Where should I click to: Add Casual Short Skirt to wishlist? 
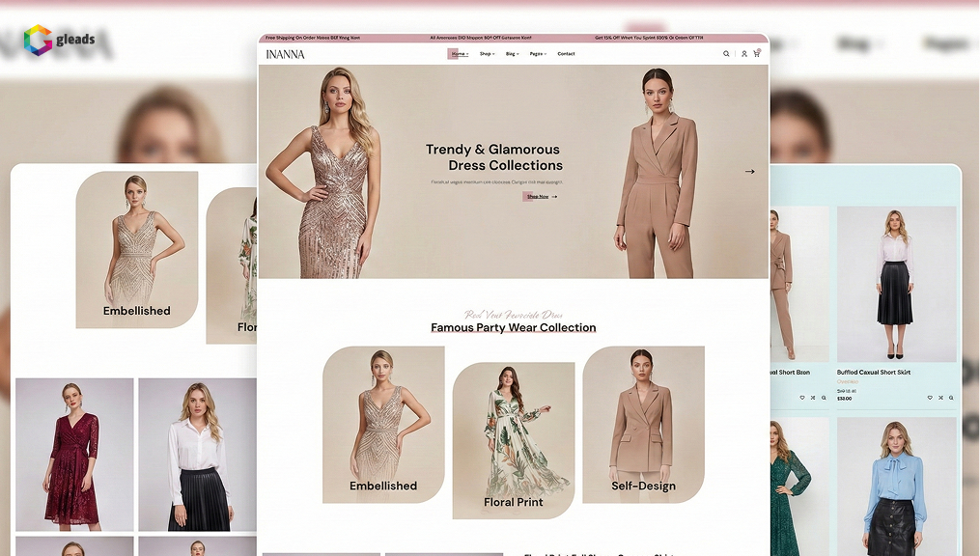pos(930,398)
